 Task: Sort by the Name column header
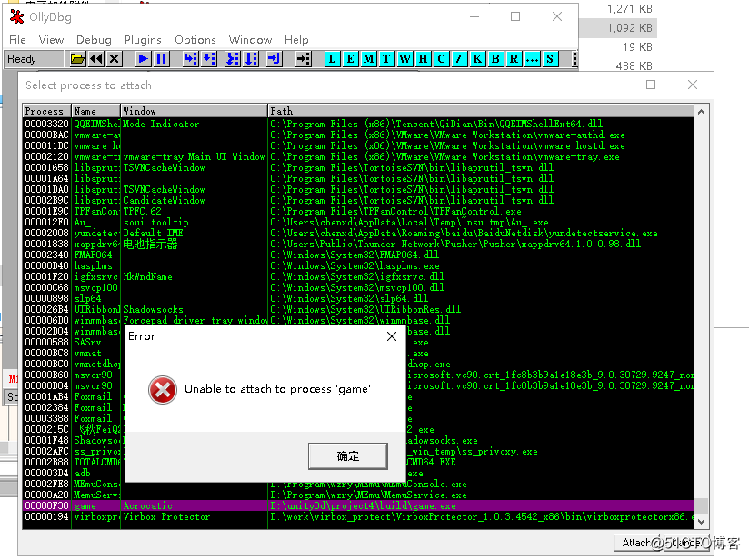[x=95, y=111]
